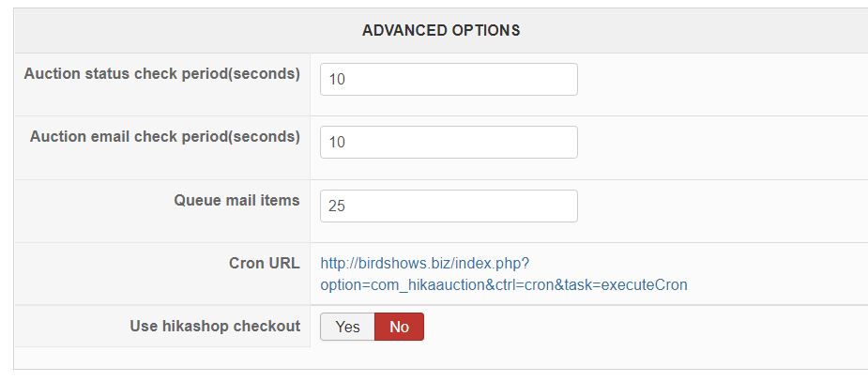Click the com_hikaauction cron task URL text
The image size is (868, 382).
click(503, 284)
